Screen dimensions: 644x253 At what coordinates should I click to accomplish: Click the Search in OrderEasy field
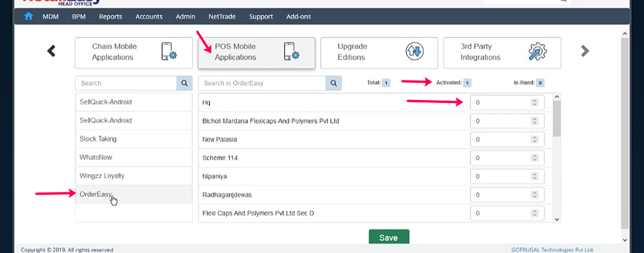pos(262,83)
